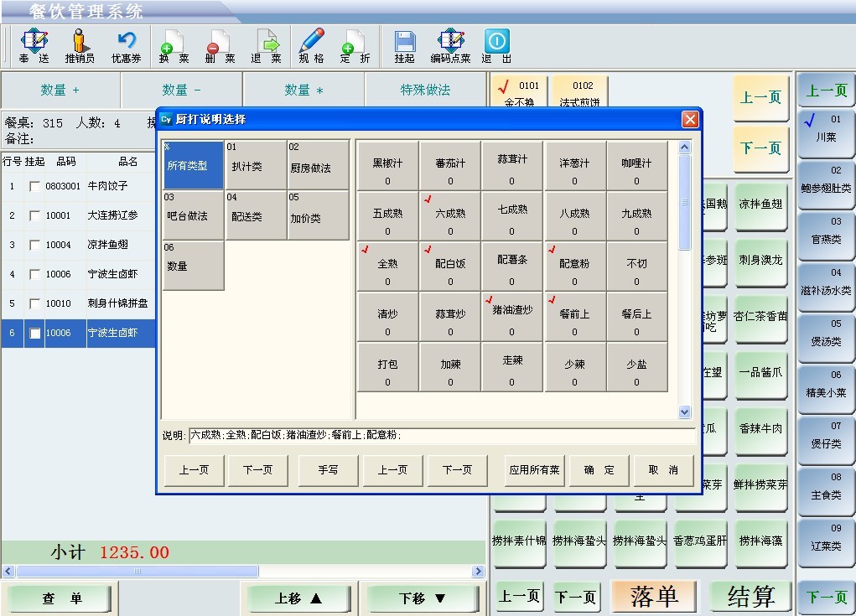Choose the 咖喱汁 sauce option
856x616 pixels.
point(636,165)
